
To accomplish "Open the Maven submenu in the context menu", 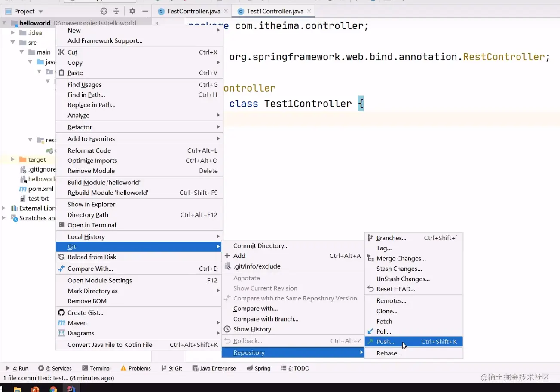I will point(140,323).
